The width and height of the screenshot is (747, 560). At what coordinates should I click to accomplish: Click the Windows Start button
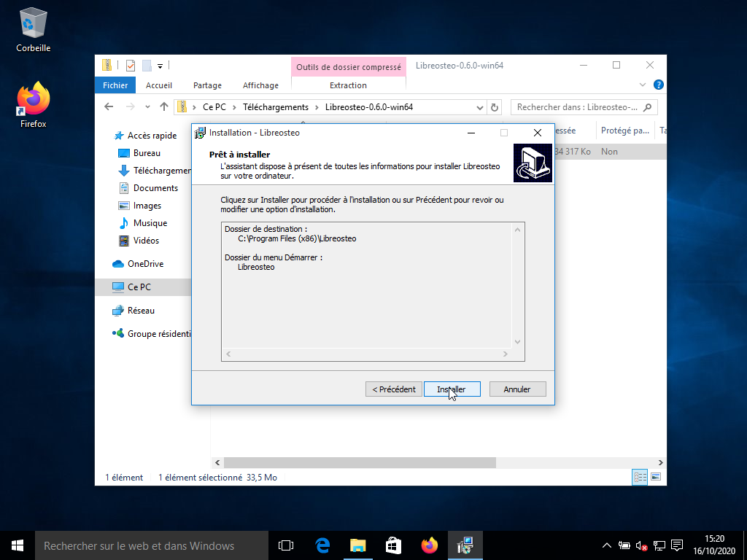pyautogui.click(x=18, y=545)
